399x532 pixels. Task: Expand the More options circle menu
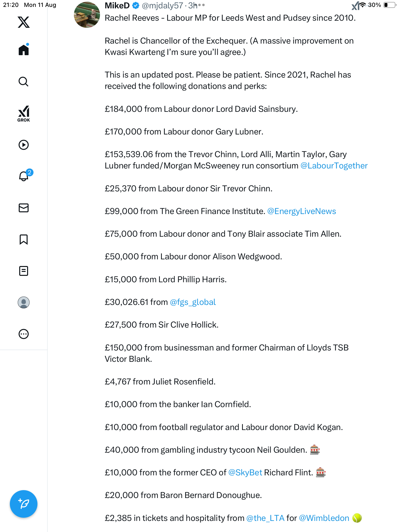pos(24,334)
